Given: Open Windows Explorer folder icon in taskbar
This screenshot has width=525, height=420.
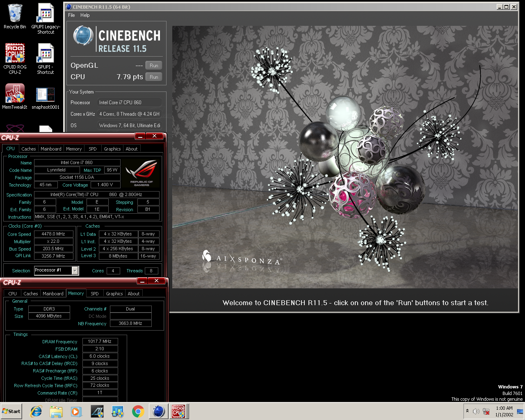Looking at the screenshot, I should point(56,411).
